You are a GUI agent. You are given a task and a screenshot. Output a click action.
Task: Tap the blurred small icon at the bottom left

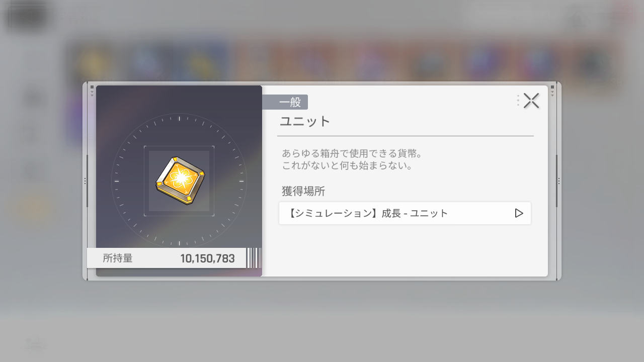pyautogui.click(x=35, y=344)
